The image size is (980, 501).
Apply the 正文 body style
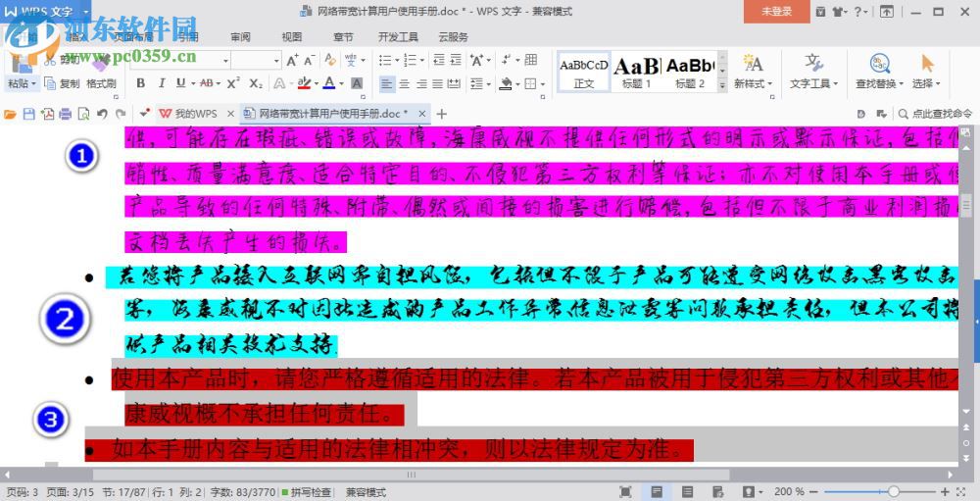point(584,72)
